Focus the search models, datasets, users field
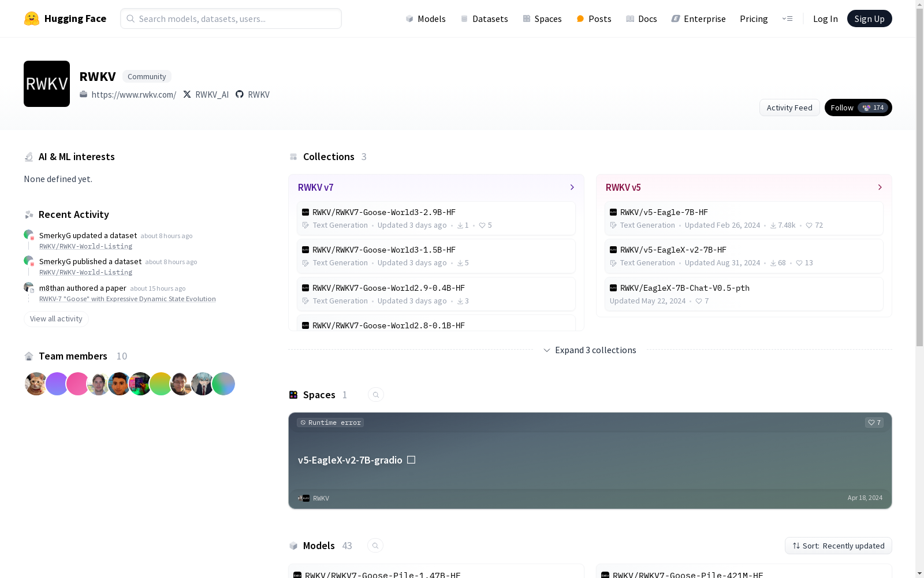924x578 pixels. [x=231, y=18]
